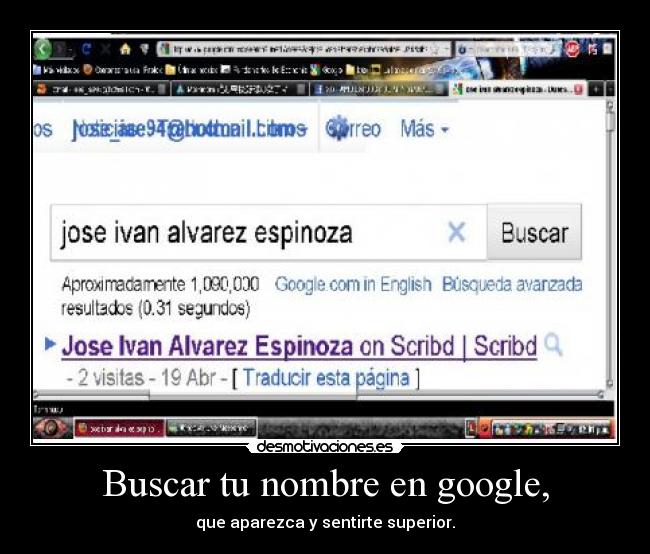Open the Correo link
Viewport: 650px width, 554px height.
tap(353, 129)
